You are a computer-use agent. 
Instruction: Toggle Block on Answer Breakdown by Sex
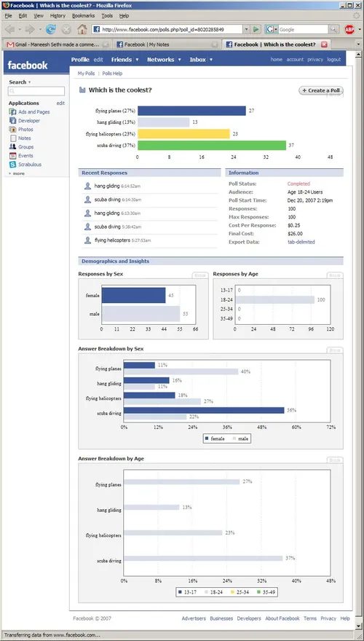pyautogui.click(x=335, y=350)
